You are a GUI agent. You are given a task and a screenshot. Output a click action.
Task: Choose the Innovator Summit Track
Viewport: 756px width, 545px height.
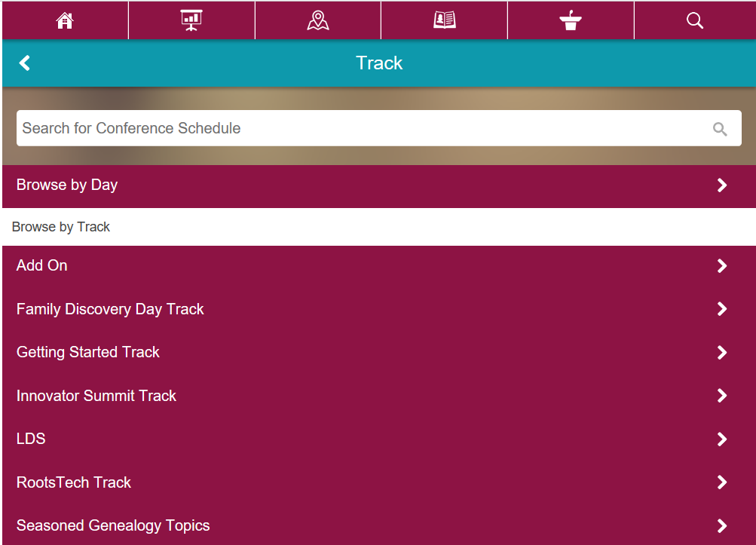tap(379, 396)
